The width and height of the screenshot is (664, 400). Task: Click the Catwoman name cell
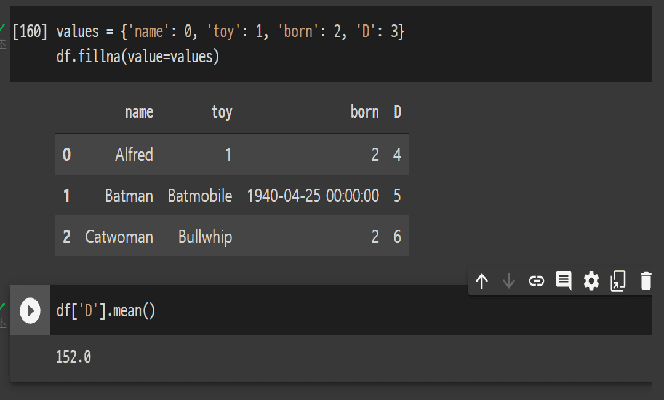[x=119, y=237]
